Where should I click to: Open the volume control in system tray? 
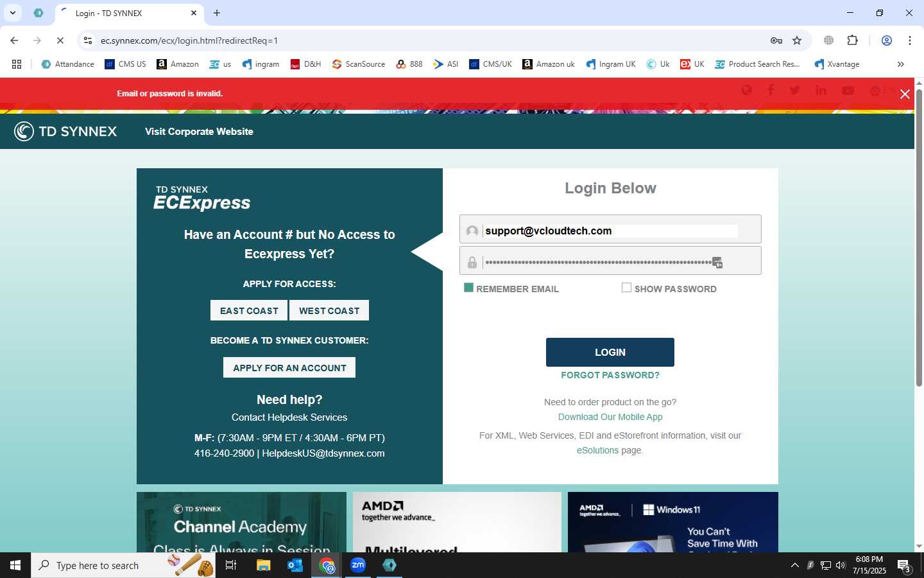click(x=841, y=565)
